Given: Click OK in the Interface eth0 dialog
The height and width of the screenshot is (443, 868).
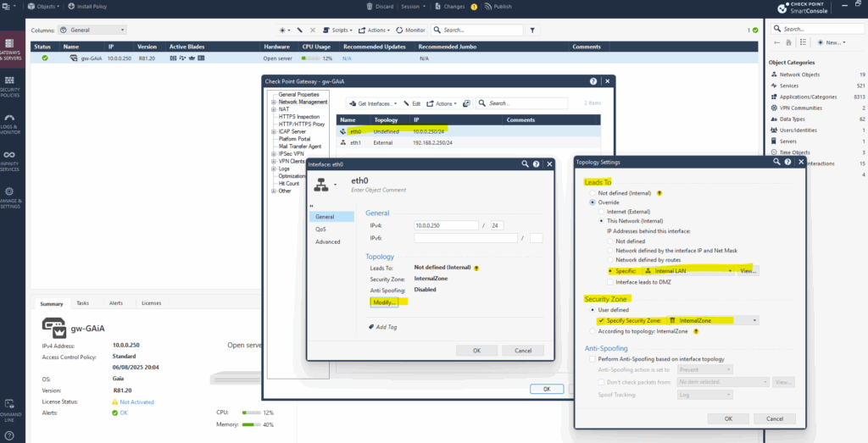Looking at the screenshot, I should click(x=476, y=350).
